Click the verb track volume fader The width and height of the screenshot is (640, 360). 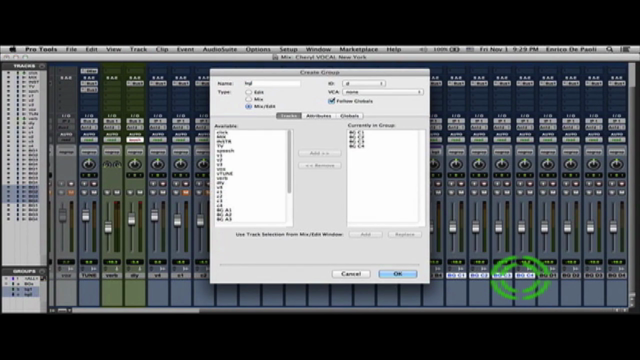[108, 227]
